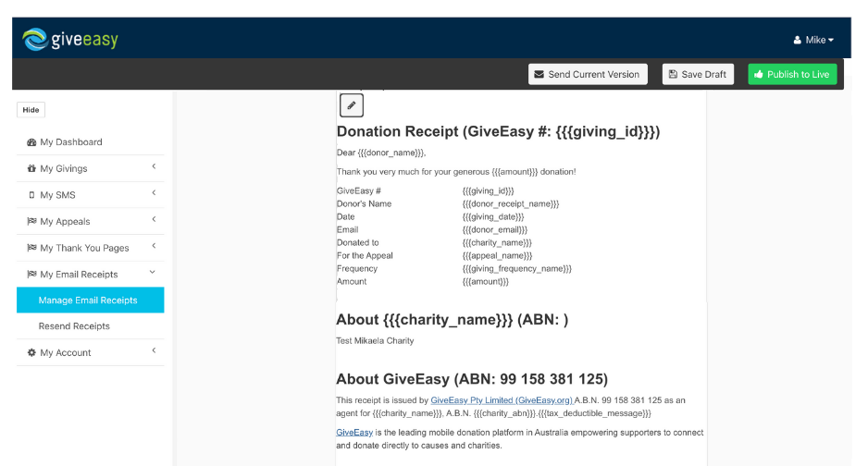Click the For the Appeal label

[x=365, y=255]
